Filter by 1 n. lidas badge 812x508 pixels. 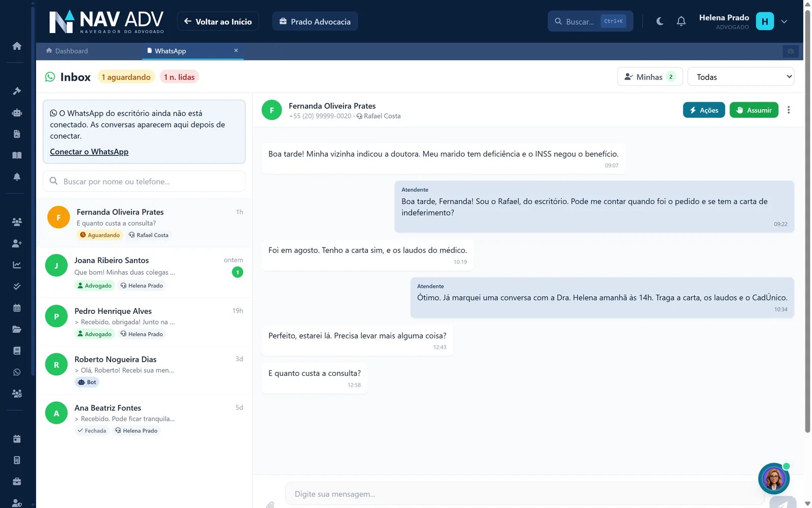(179, 77)
